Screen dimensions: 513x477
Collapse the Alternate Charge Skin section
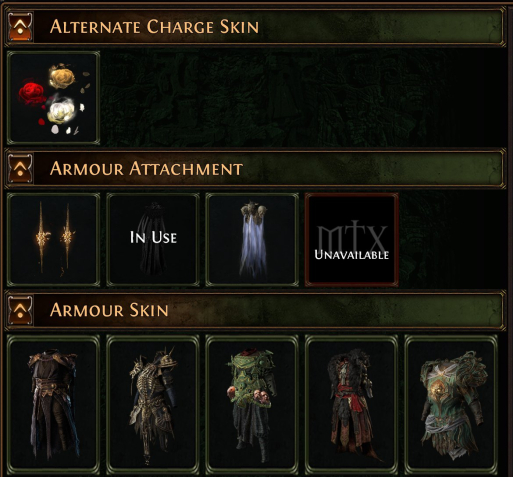coord(20,27)
